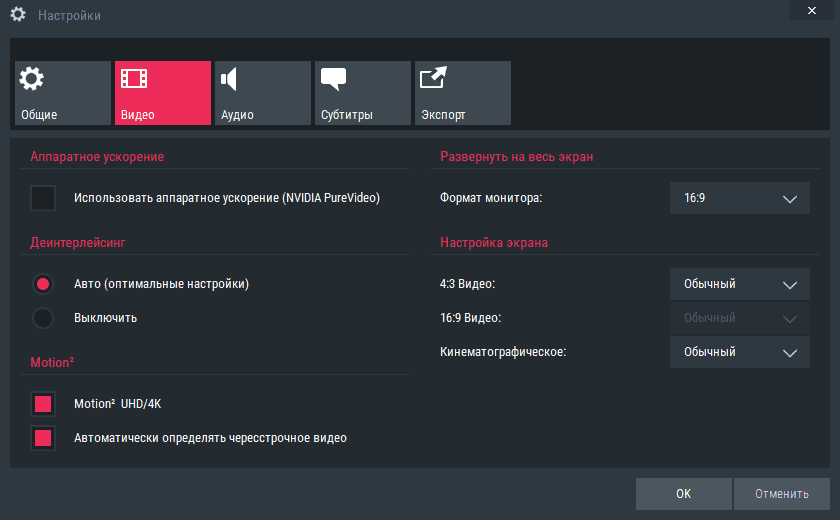840x520 pixels.
Task: Enable NVIDIA PureVideo hardware acceleration checkbox
Action: click(43, 198)
